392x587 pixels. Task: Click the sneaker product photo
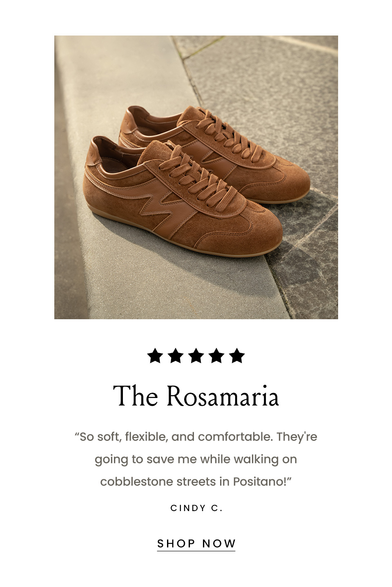pos(196,177)
